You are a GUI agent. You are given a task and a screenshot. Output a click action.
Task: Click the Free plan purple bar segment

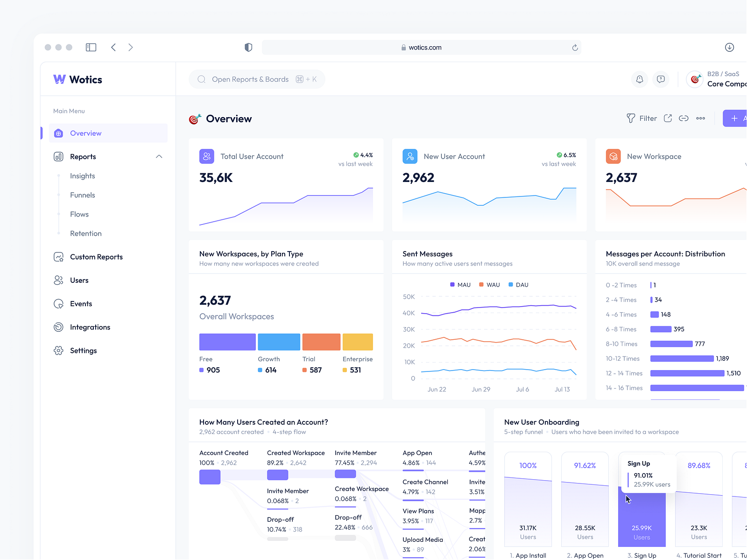tap(227, 342)
